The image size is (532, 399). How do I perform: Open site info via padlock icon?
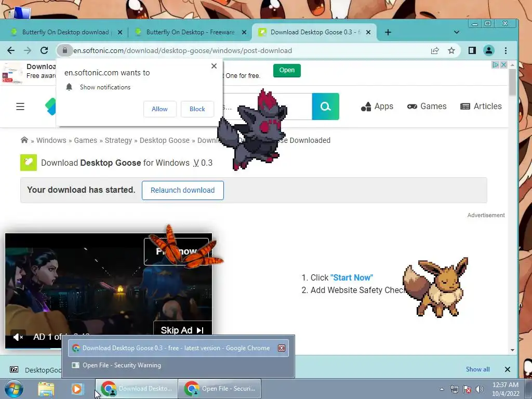(x=65, y=50)
